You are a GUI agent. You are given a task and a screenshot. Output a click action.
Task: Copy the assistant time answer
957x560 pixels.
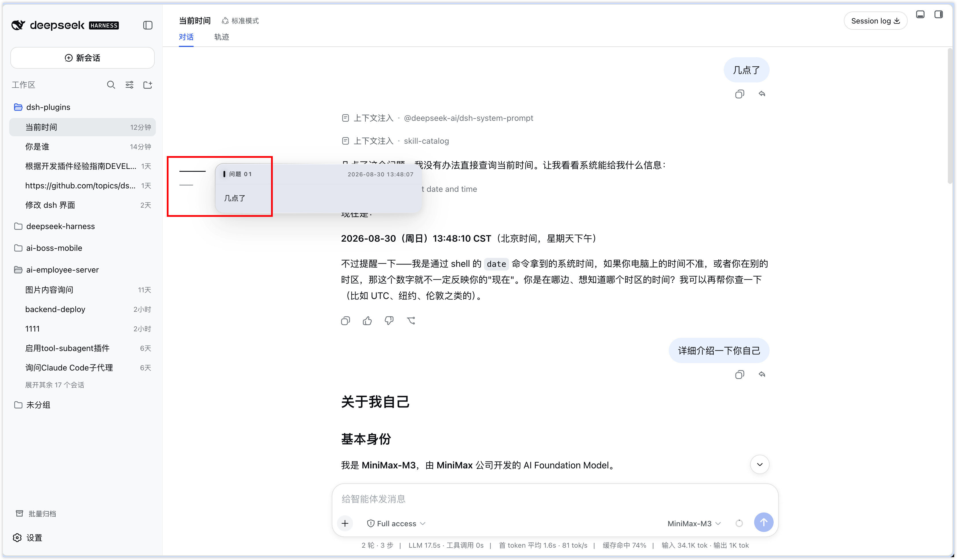(x=345, y=321)
